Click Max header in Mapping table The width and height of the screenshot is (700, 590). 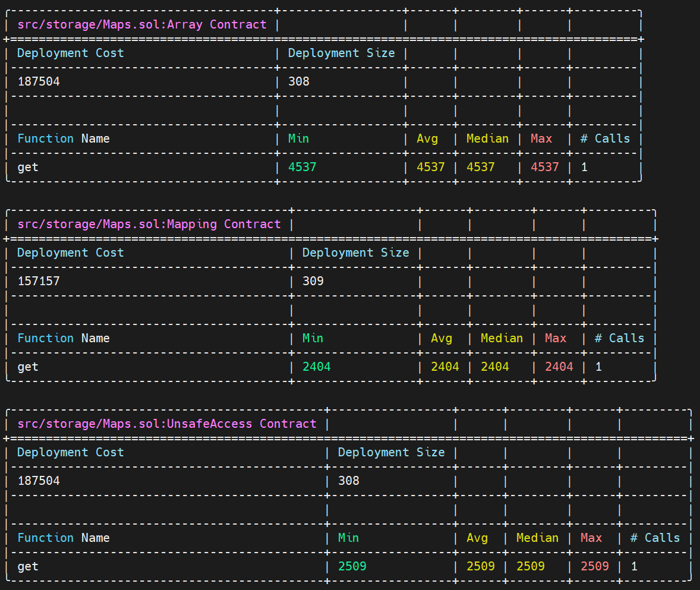(556, 338)
